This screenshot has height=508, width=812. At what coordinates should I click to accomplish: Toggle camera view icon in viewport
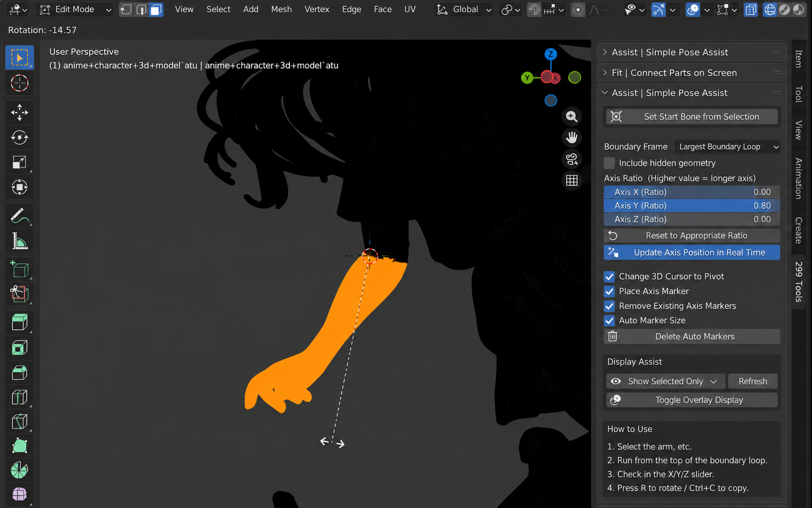click(572, 159)
